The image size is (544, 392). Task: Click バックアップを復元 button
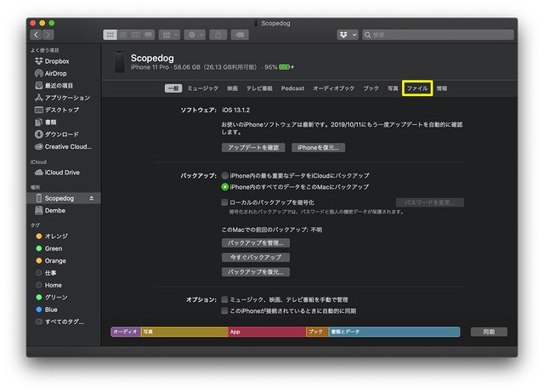[256, 272]
